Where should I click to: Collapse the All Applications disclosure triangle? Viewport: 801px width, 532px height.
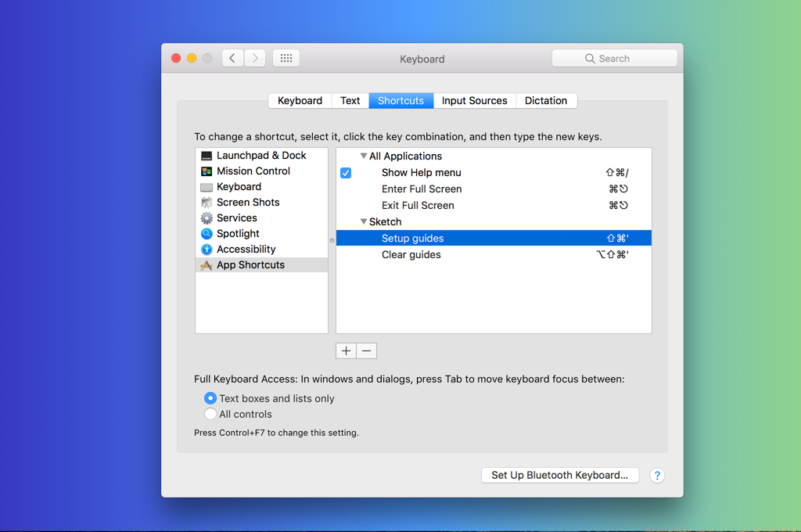pyautogui.click(x=364, y=156)
